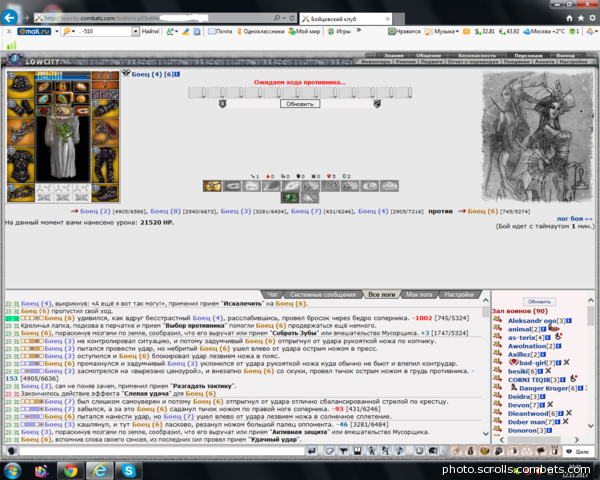
Task: Open the address bar search dropdown arrow
Action: point(284,18)
